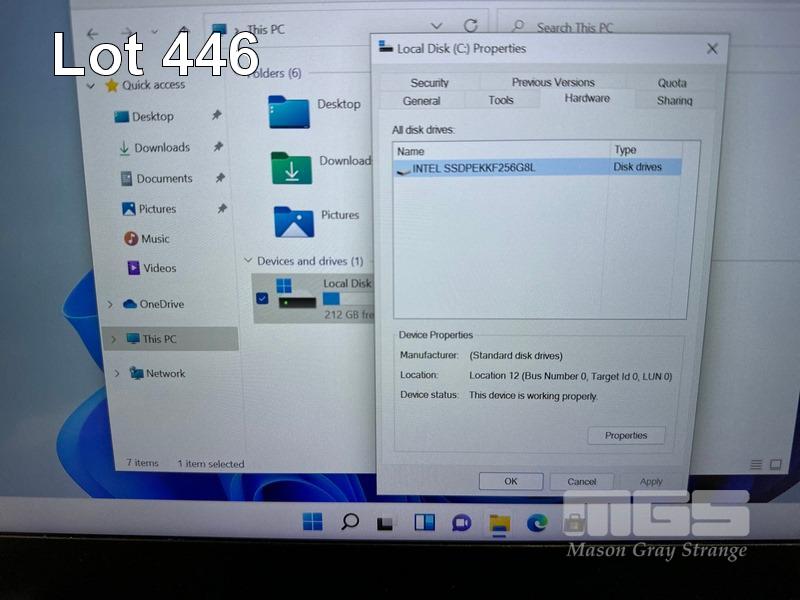Screen dimensions: 800x600
Task: Open the Desktop folder icon in Folders
Action: [288, 111]
